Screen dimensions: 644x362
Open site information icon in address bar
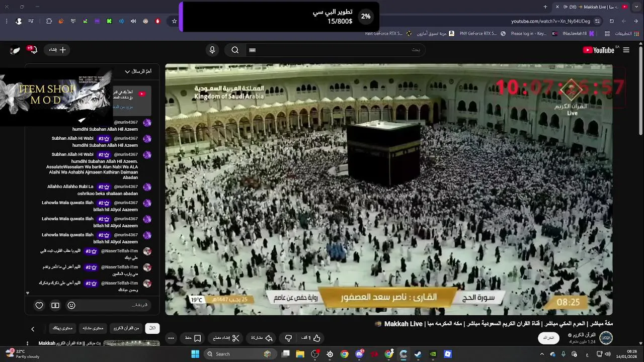597,21
